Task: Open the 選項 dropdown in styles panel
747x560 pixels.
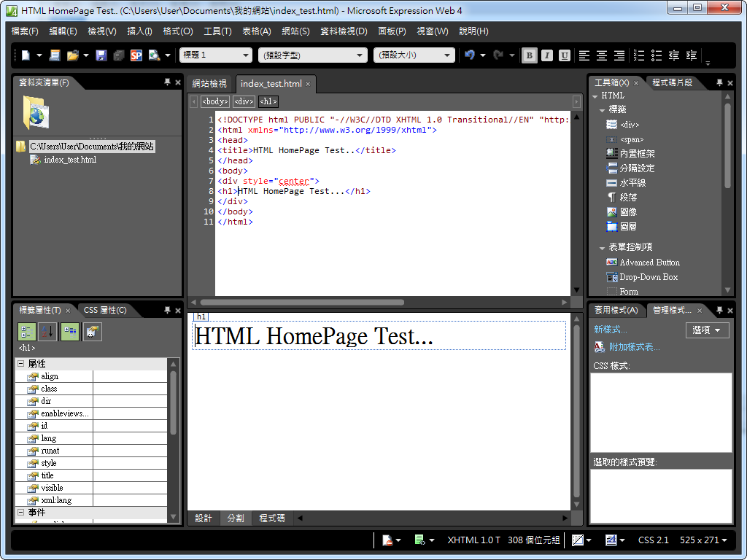Action: (x=707, y=330)
